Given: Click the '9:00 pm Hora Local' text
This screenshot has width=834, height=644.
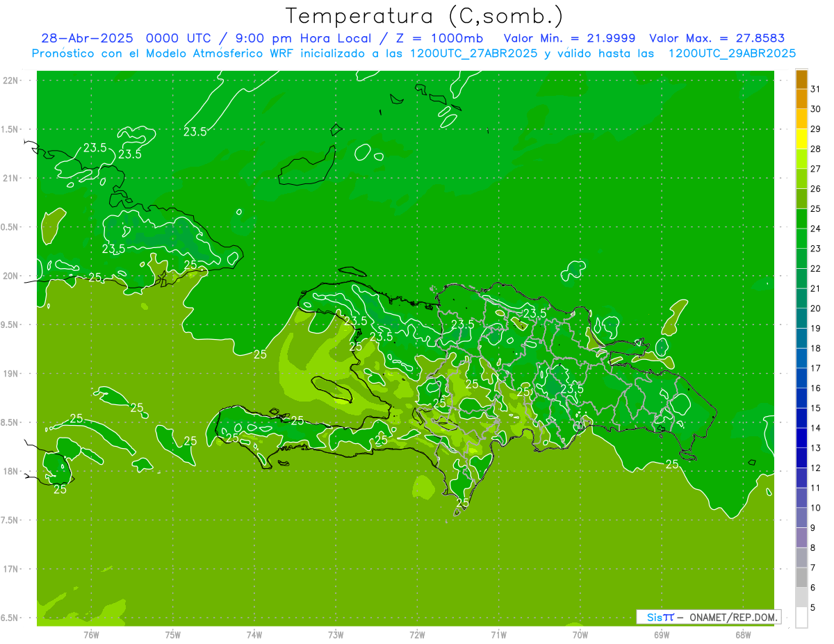Looking at the screenshot, I should (304, 38).
